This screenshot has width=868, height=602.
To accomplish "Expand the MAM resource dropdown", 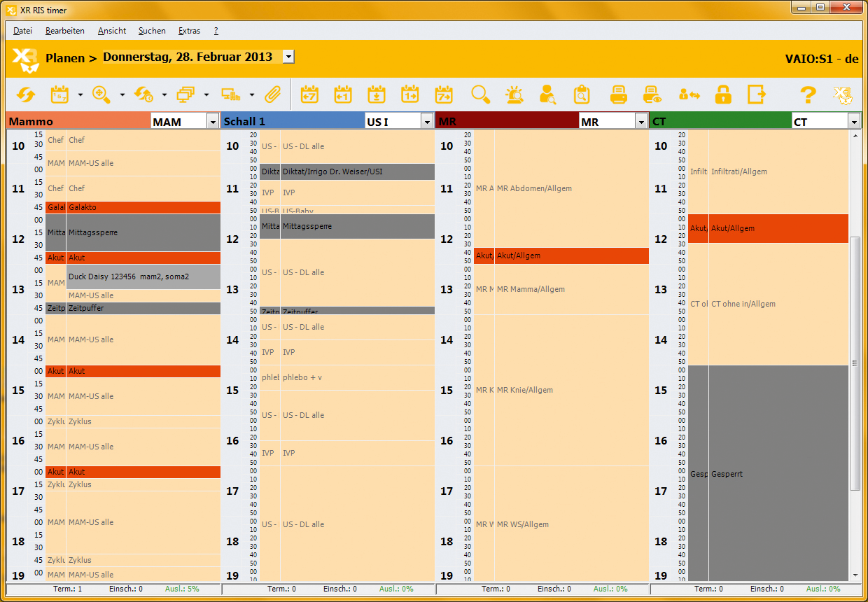I will coord(213,122).
